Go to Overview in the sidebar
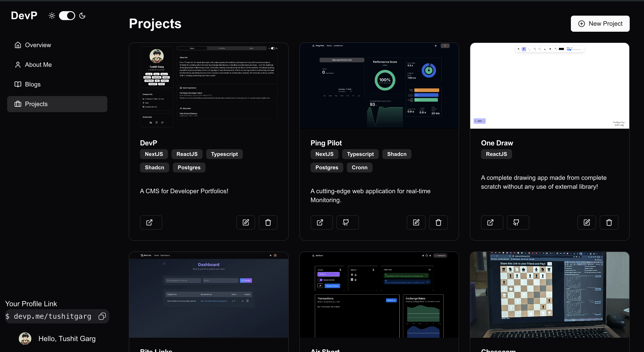This screenshot has height=352, width=644. [38, 45]
